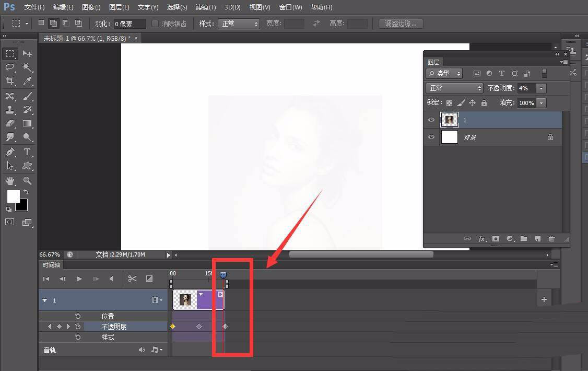Toggle the 位置 stopwatch keyframe animation
This screenshot has width=588, height=371.
[78, 316]
